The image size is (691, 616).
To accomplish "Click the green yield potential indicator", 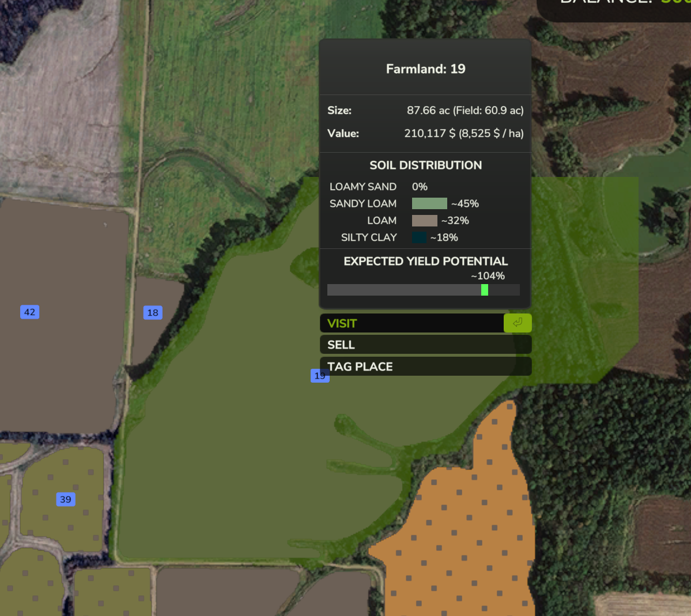I will (x=485, y=290).
